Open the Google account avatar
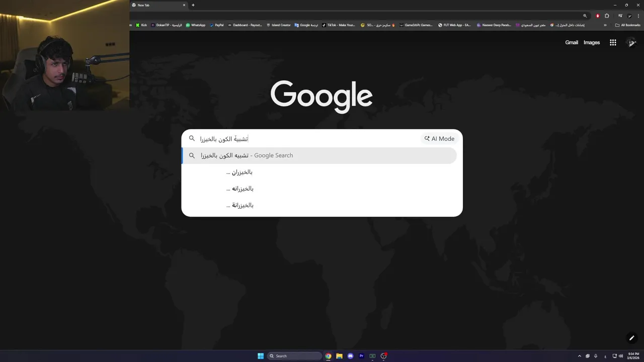644x362 pixels. pyautogui.click(x=631, y=43)
